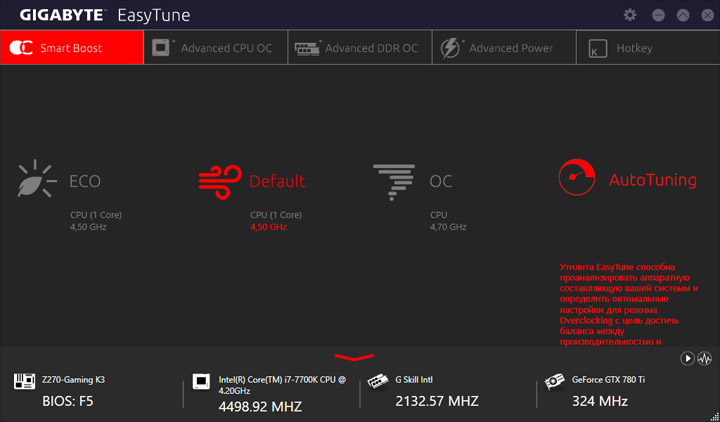Screen dimensions: 720x422
Task: Click the motherboard icon by Z270-Gaming K3
Action: pos(24,382)
